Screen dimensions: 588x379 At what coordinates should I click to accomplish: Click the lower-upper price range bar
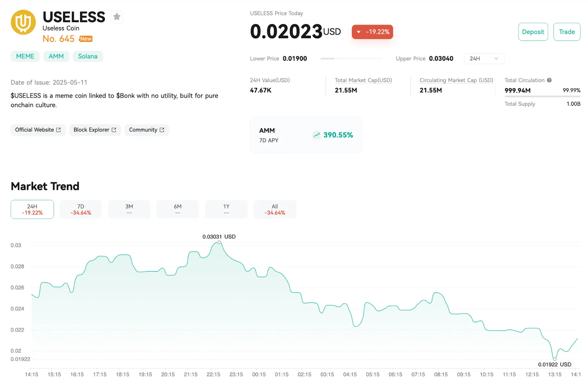click(x=351, y=59)
